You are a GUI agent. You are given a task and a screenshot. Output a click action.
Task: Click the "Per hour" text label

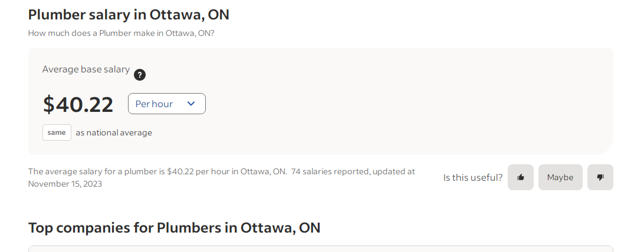pos(154,104)
